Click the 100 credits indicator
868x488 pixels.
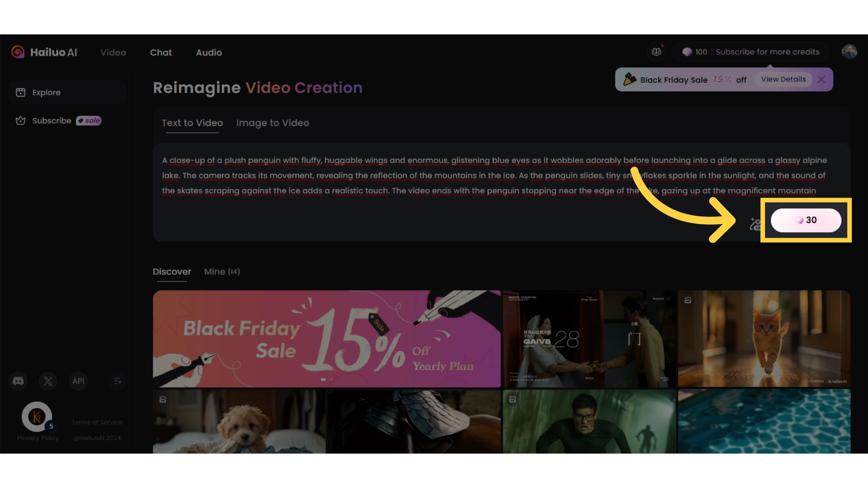(695, 52)
